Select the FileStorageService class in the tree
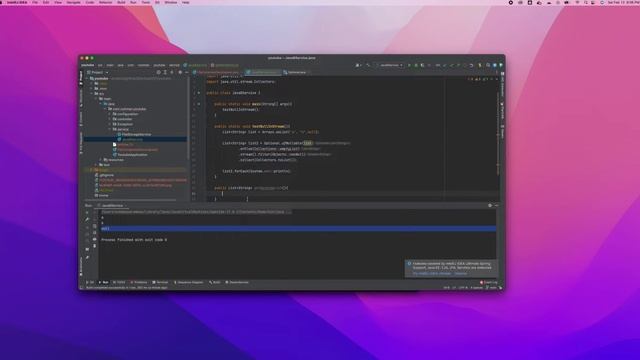 [x=134, y=134]
